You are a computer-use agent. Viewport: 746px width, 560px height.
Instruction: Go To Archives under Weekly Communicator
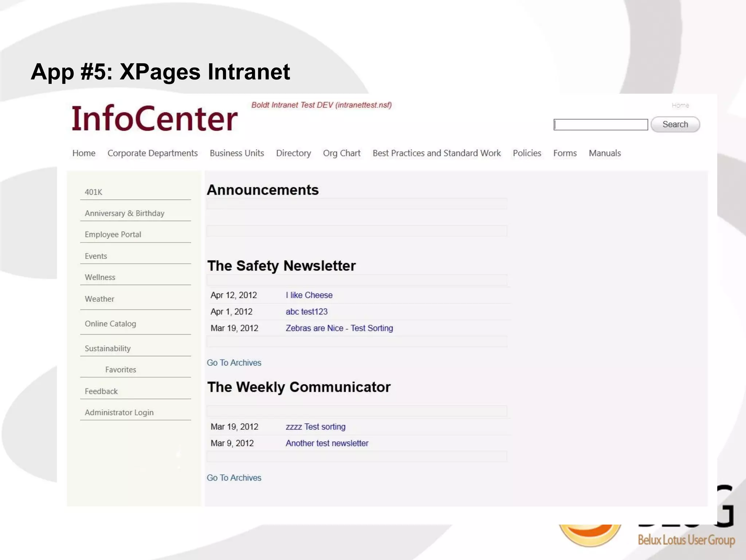point(234,478)
